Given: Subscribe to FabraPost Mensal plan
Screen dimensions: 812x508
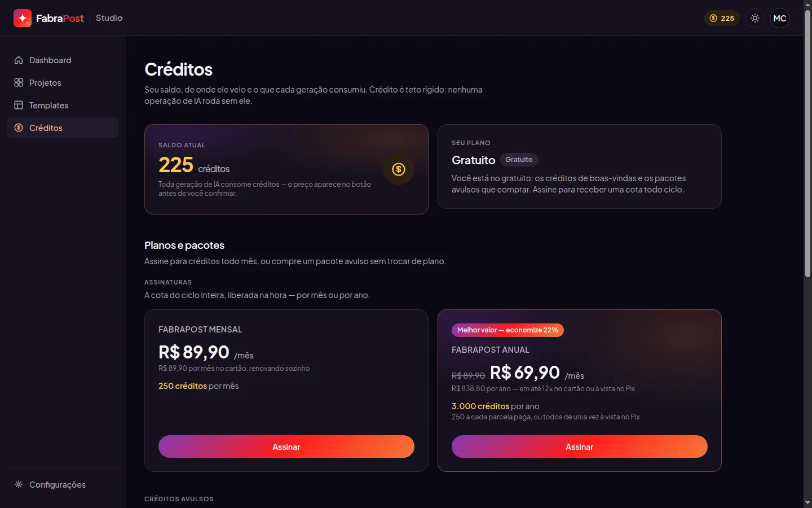Looking at the screenshot, I should tap(286, 446).
